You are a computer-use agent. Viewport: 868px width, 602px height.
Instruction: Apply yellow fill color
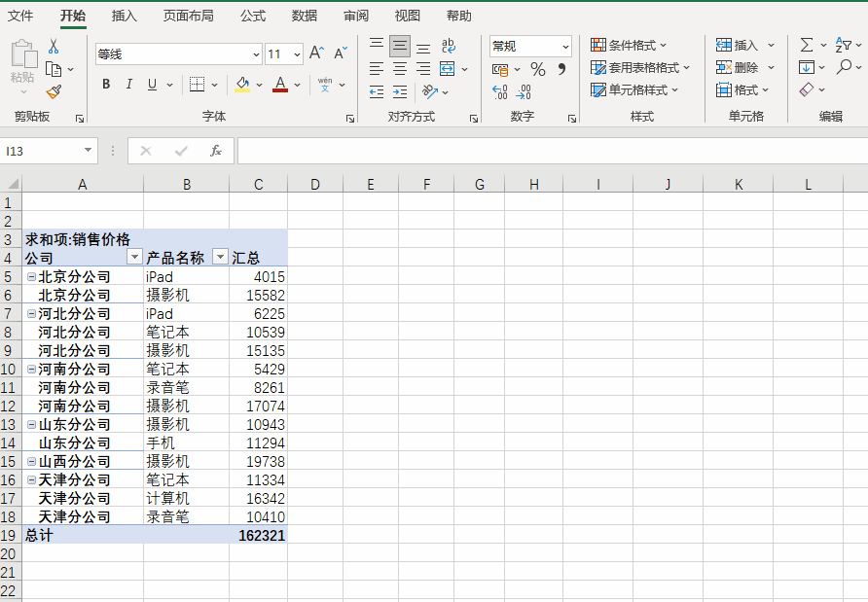tap(242, 84)
